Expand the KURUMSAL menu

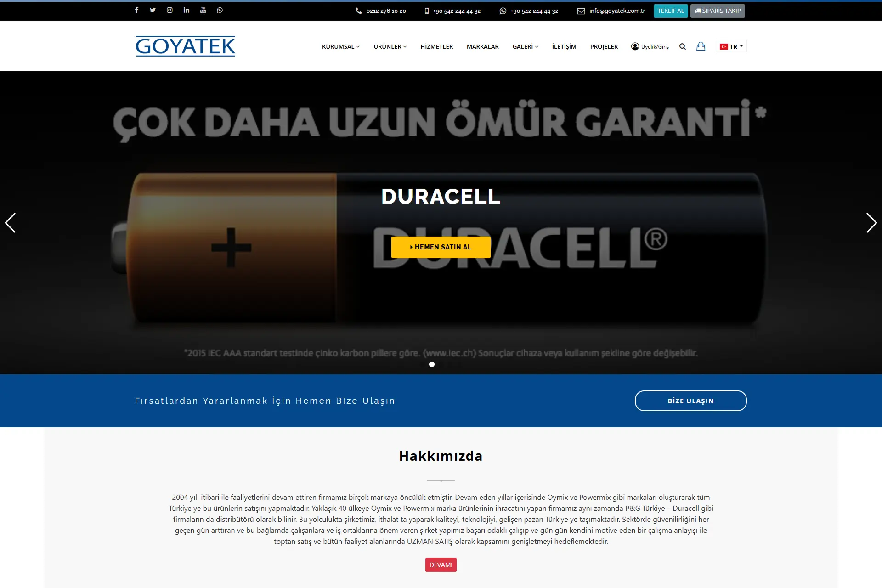tap(341, 46)
